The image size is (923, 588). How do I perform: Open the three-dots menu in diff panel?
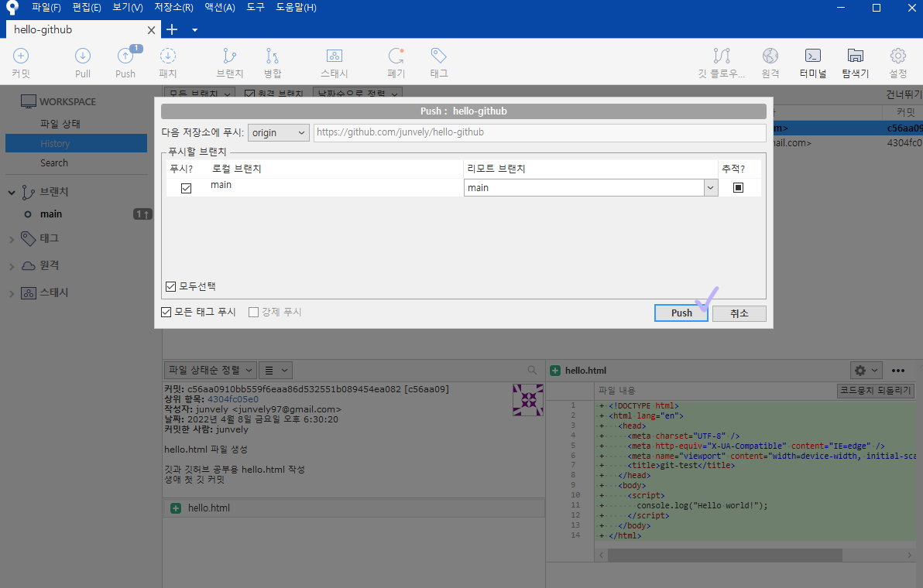pyautogui.click(x=897, y=371)
